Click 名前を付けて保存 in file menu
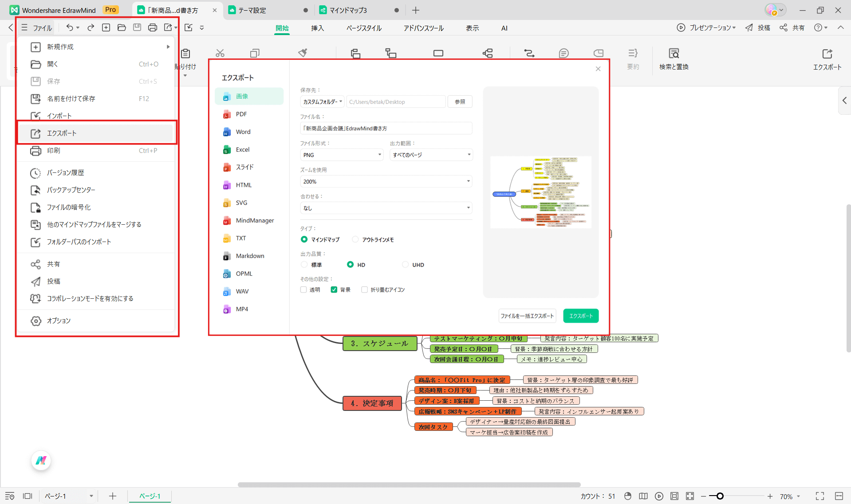The height and width of the screenshot is (504, 851). coord(71,98)
